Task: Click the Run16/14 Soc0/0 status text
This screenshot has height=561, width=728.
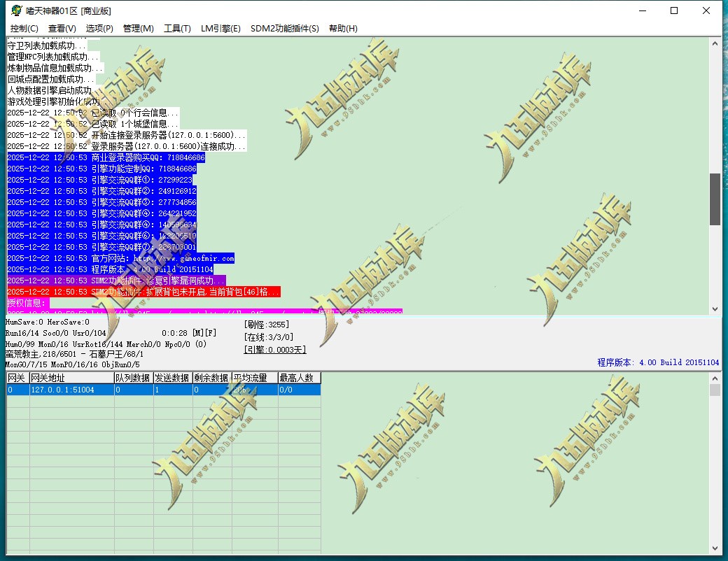Action: (56, 333)
